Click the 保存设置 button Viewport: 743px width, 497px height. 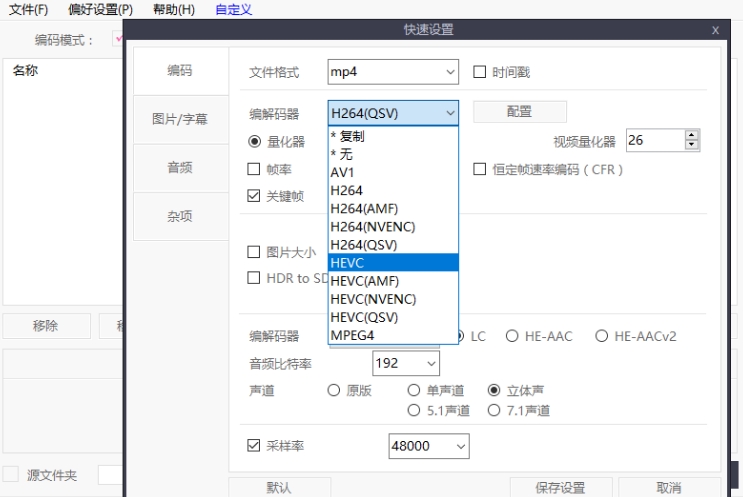pyautogui.click(x=560, y=488)
